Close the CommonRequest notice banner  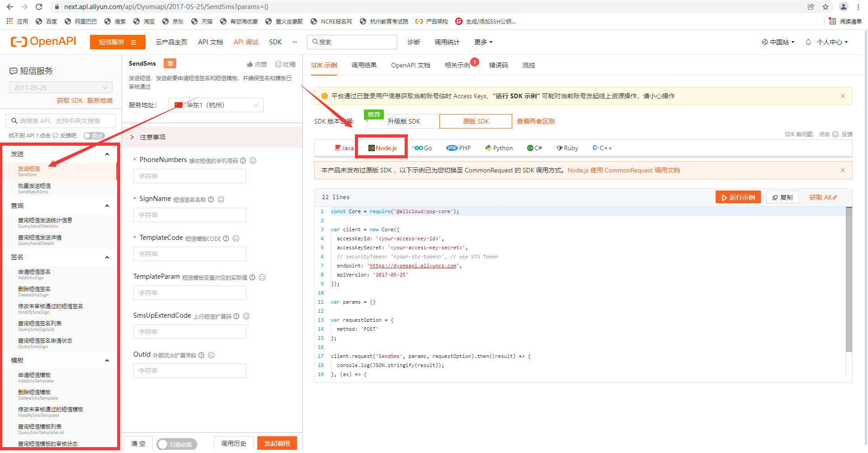(x=843, y=170)
